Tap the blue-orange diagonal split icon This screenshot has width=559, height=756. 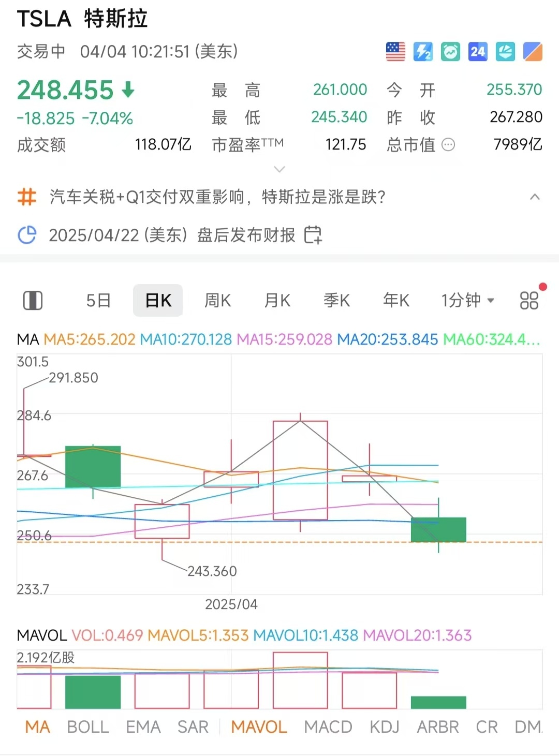click(533, 52)
